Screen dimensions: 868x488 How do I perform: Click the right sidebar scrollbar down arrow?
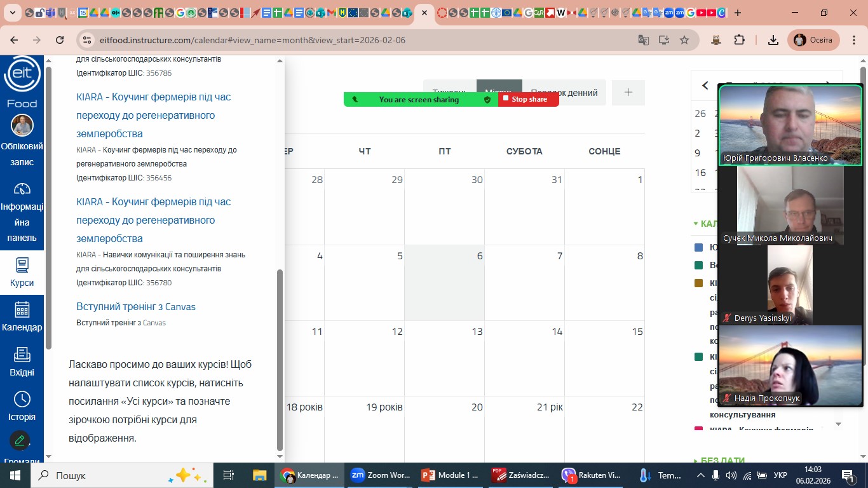(x=838, y=424)
